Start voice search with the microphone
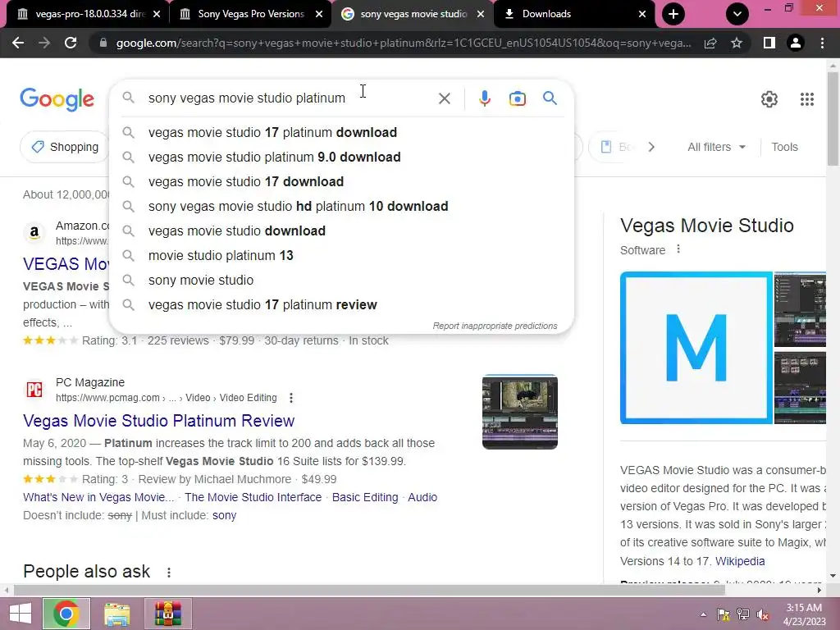This screenshot has height=630, width=840. (484, 98)
